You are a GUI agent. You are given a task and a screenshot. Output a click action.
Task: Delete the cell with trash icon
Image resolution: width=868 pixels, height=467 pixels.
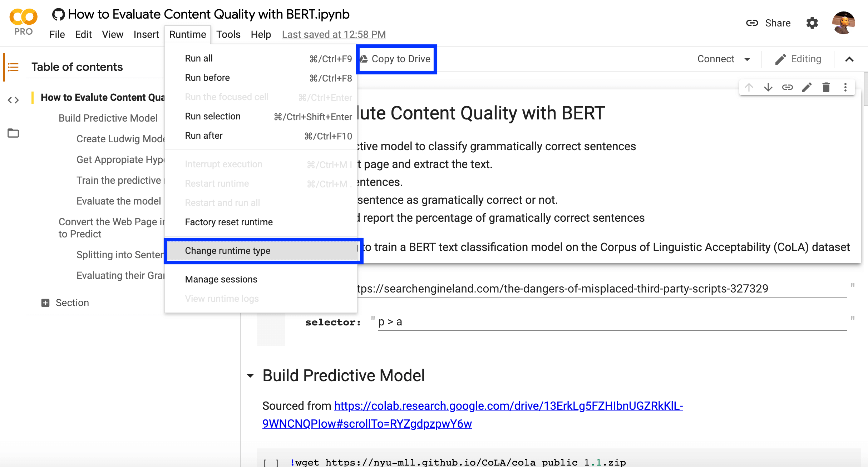pos(826,87)
